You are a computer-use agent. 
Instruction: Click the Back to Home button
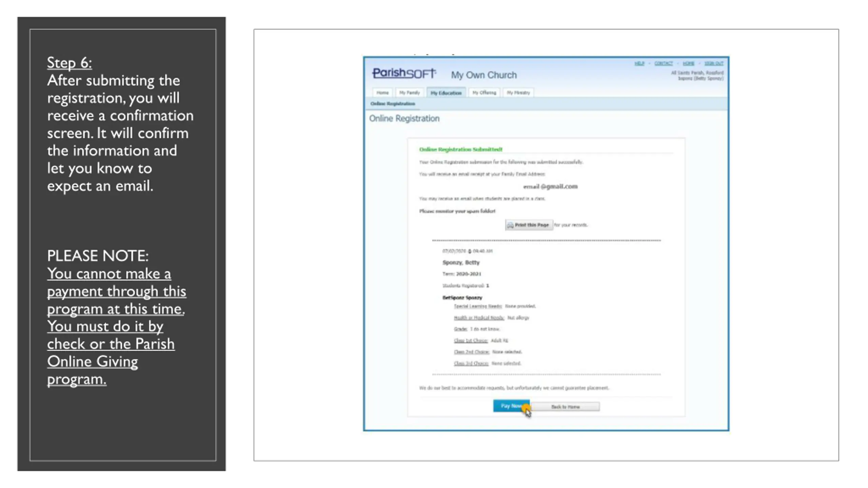pyautogui.click(x=565, y=407)
